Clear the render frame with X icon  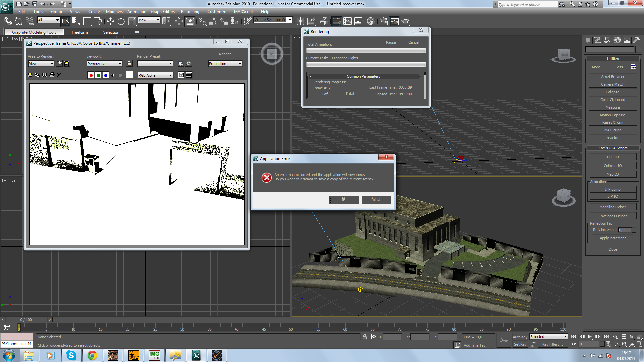point(59,75)
